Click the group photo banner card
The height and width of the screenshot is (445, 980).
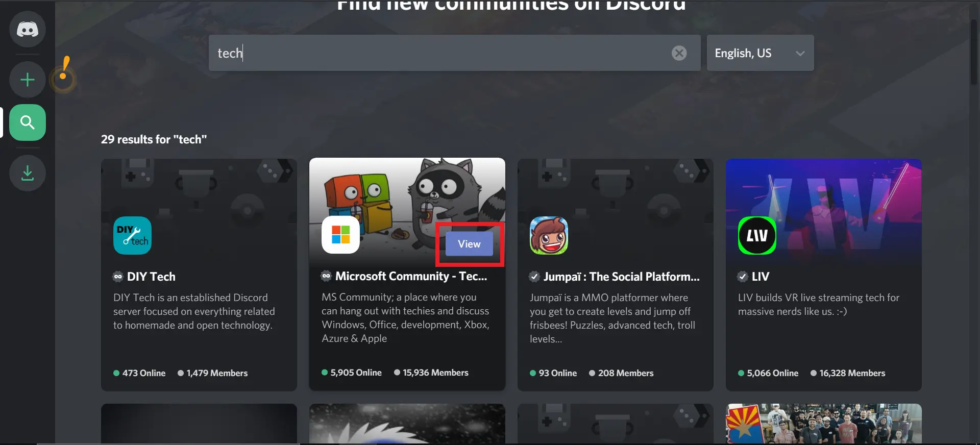[824, 424]
